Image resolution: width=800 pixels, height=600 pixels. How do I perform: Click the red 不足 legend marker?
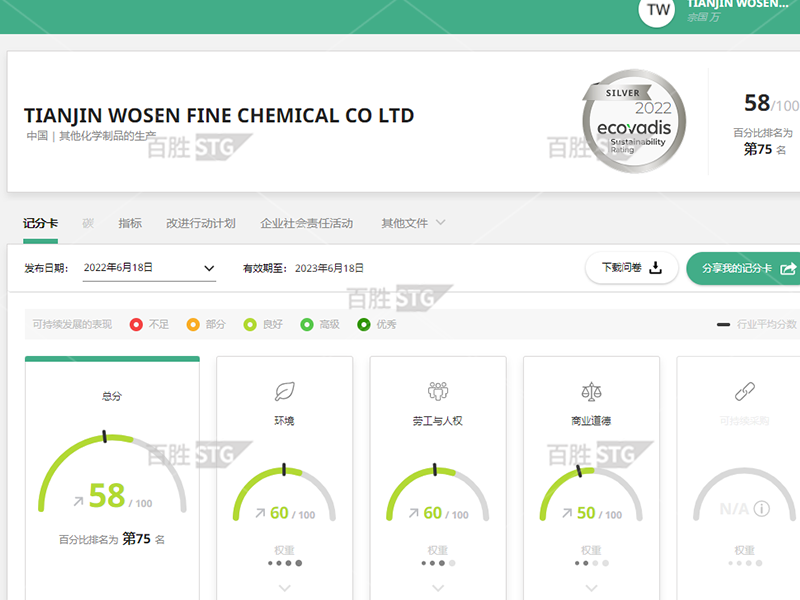point(136,324)
